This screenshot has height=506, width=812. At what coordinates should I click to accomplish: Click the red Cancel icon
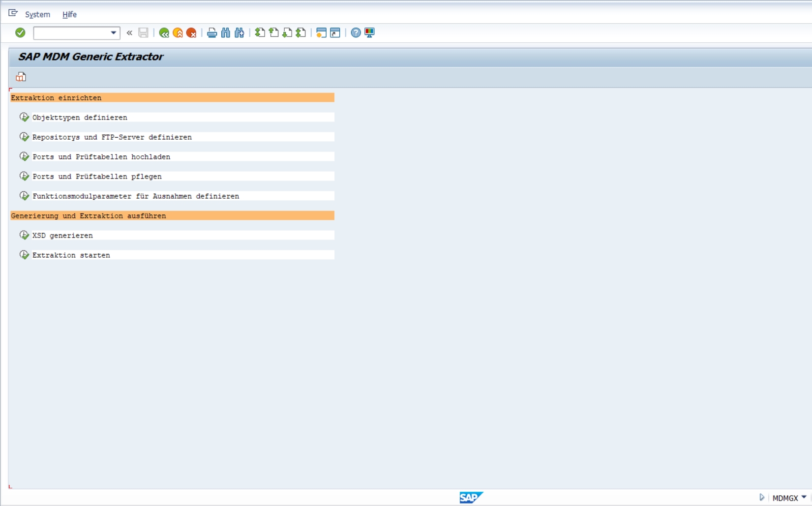pyautogui.click(x=191, y=33)
